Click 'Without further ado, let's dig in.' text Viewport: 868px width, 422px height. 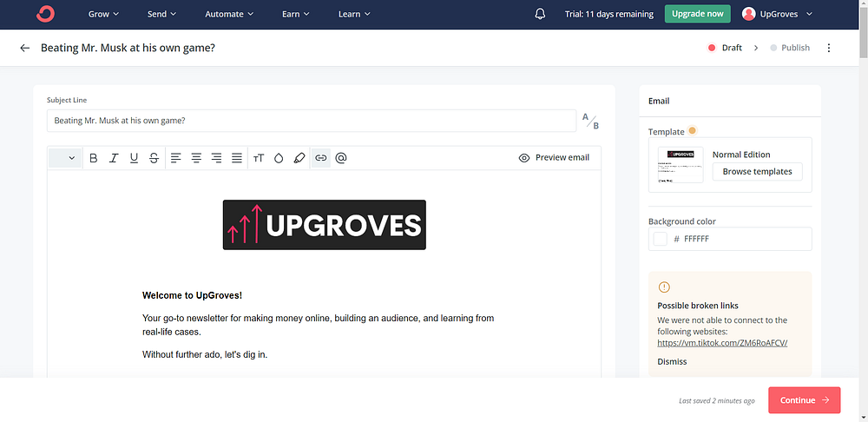205,354
